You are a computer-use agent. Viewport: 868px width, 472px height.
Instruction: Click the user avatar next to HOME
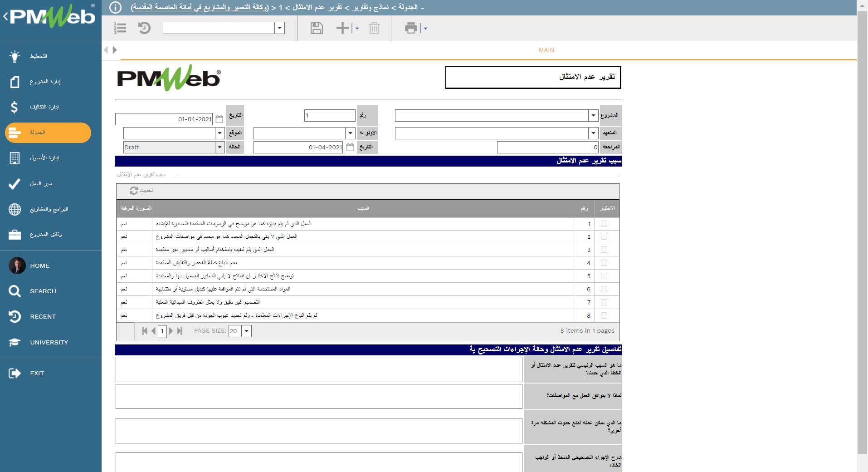click(x=17, y=265)
